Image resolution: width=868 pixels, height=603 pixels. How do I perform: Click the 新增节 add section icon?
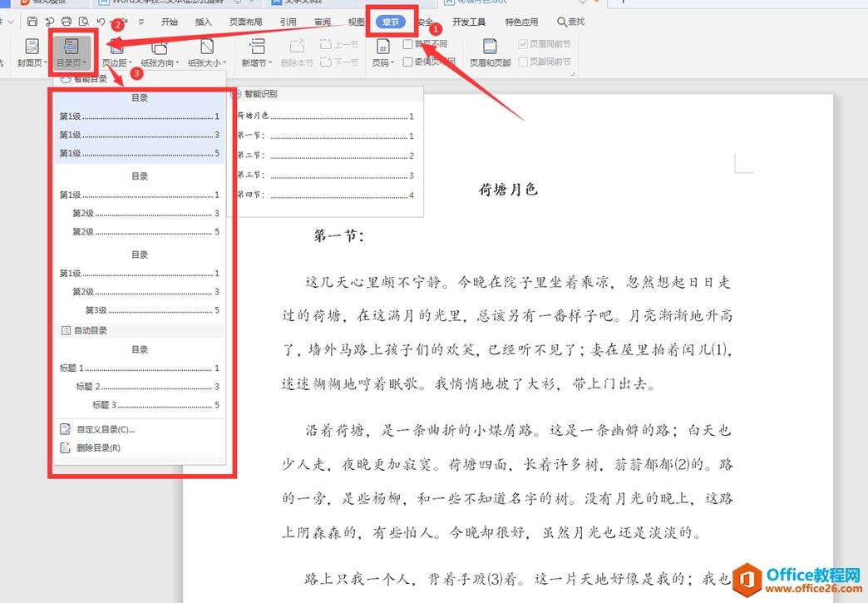point(257,47)
